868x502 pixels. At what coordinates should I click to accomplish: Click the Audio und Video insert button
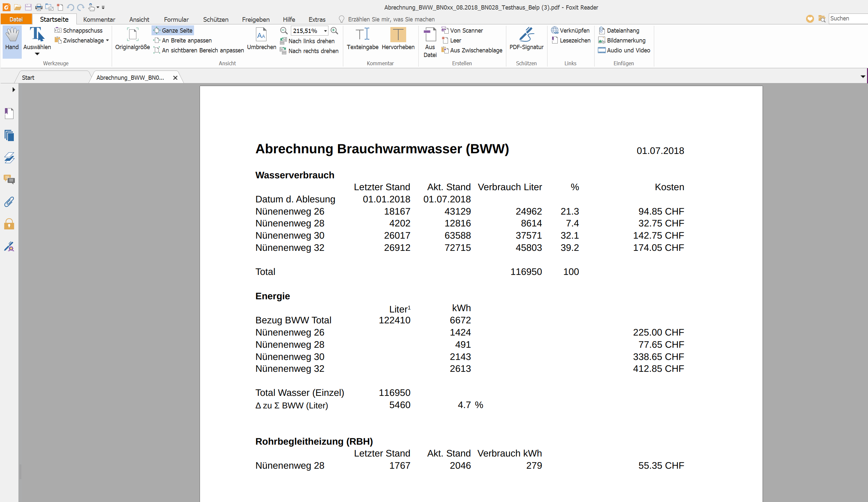[x=624, y=50]
